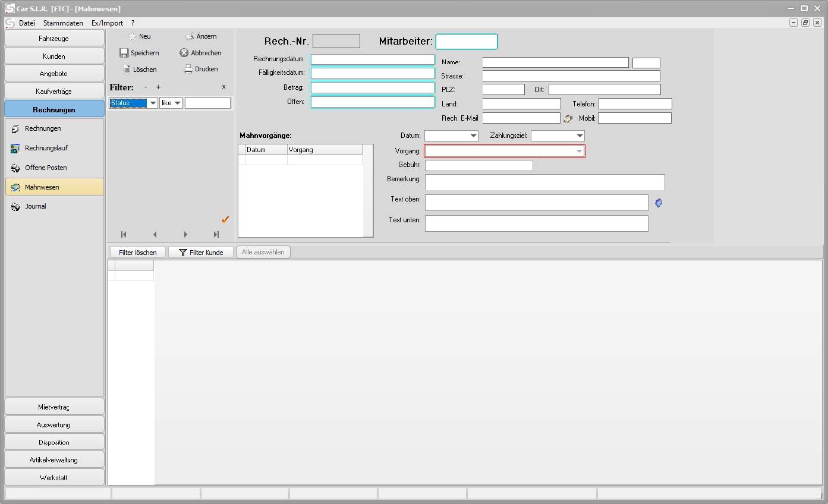The image size is (828, 504).
Task: Open Journal sidebar item
Action: tap(55, 206)
